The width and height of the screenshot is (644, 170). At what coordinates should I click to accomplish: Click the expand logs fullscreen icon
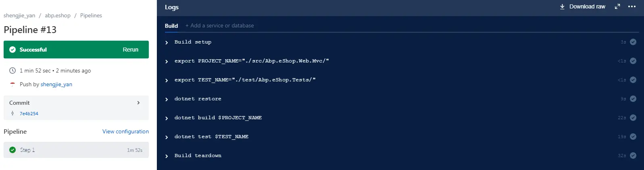[x=617, y=6]
